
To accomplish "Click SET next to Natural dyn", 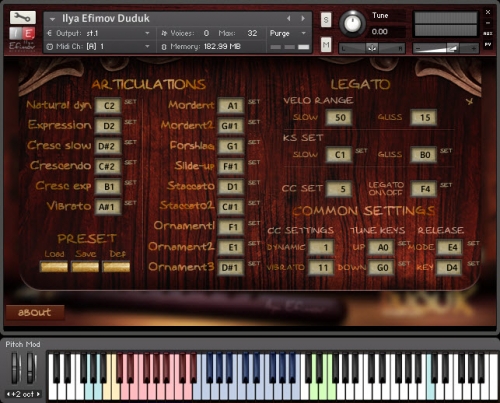I will pyautogui.click(x=130, y=102).
